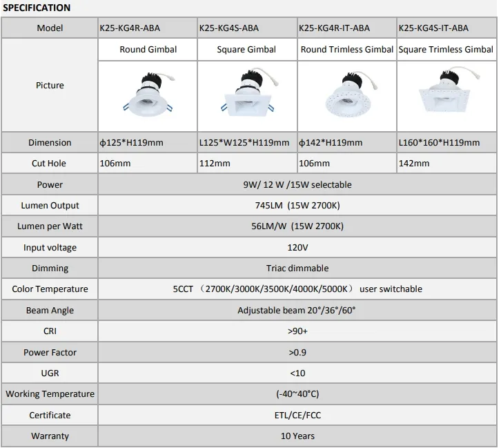This screenshot has height=448, width=501.
Task: Select the 10 Years warranty value
Action: [297, 436]
